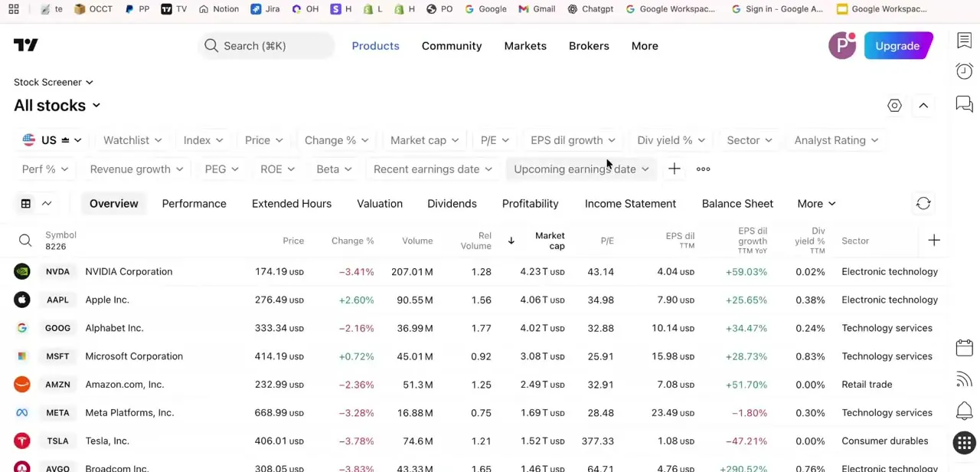This screenshot has height=472, width=980.
Task: Open the Analyst Rating filter dropdown
Action: pos(836,140)
